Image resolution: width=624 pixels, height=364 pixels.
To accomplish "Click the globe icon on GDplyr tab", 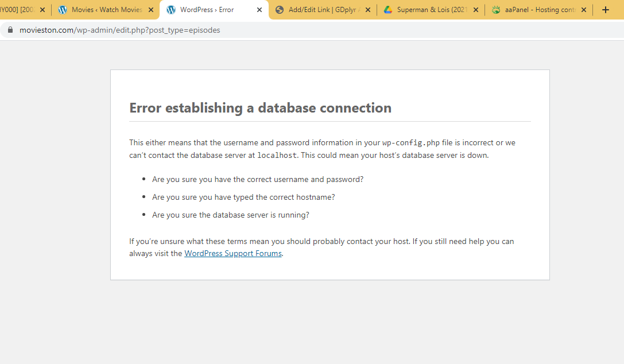I will 280,10.
